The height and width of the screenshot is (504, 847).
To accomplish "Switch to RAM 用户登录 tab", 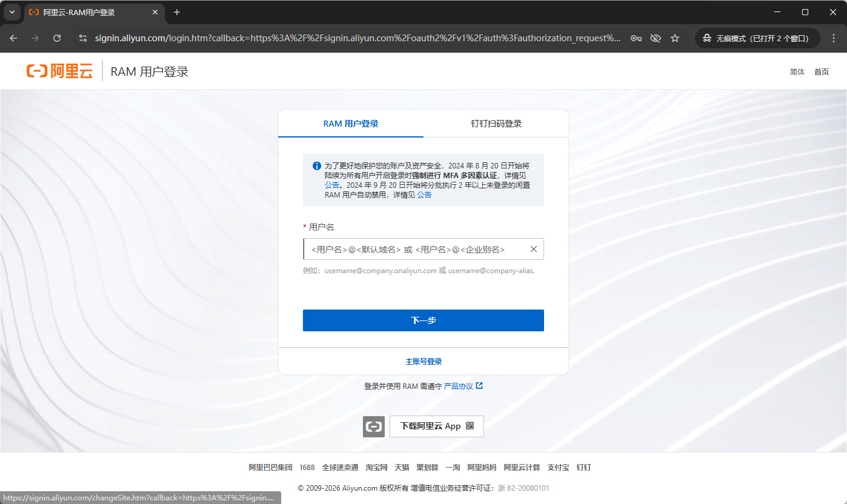I will click(x=351, y=124).
